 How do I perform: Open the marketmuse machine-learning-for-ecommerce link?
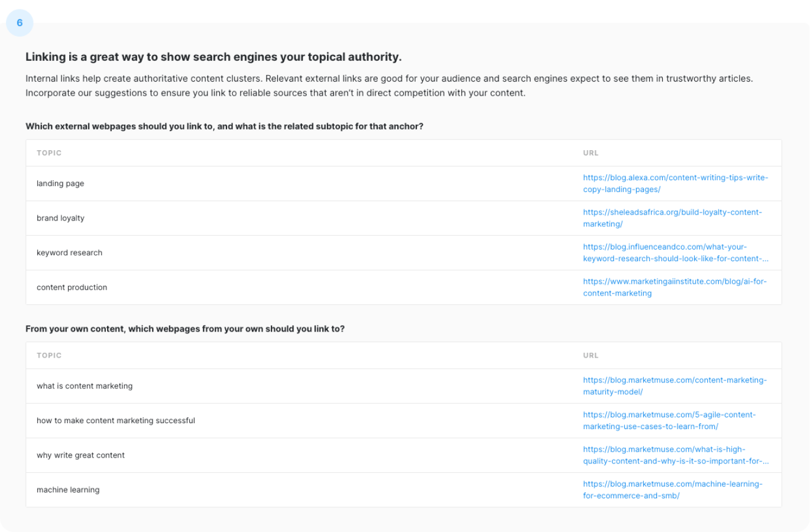673,489
